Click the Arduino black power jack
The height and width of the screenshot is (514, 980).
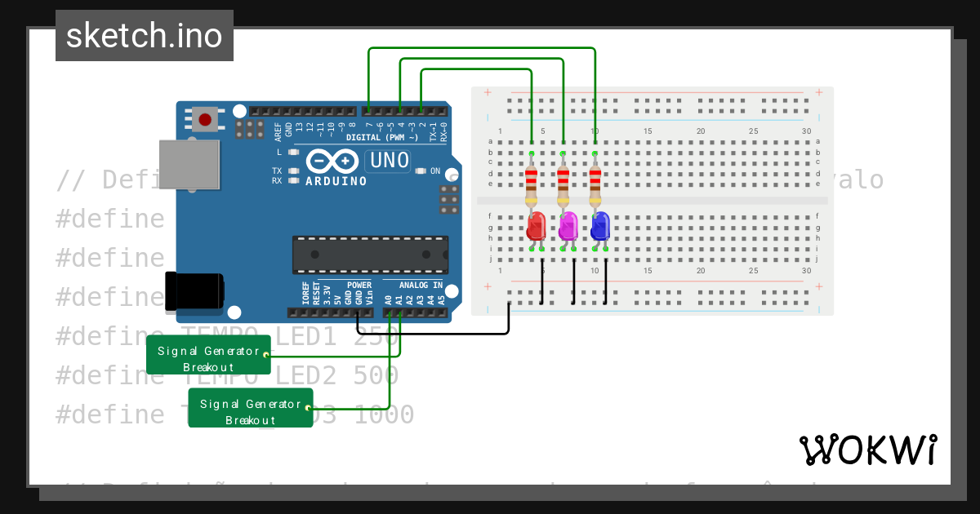tap(194, 291)
